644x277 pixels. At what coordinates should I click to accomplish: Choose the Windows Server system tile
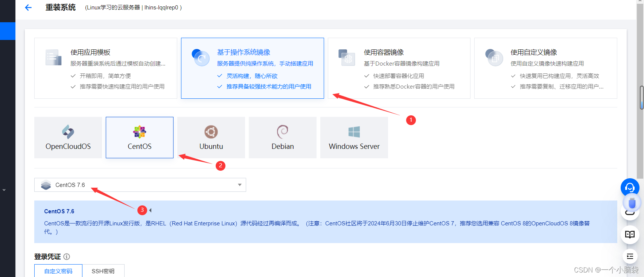(x=354, y=138)
